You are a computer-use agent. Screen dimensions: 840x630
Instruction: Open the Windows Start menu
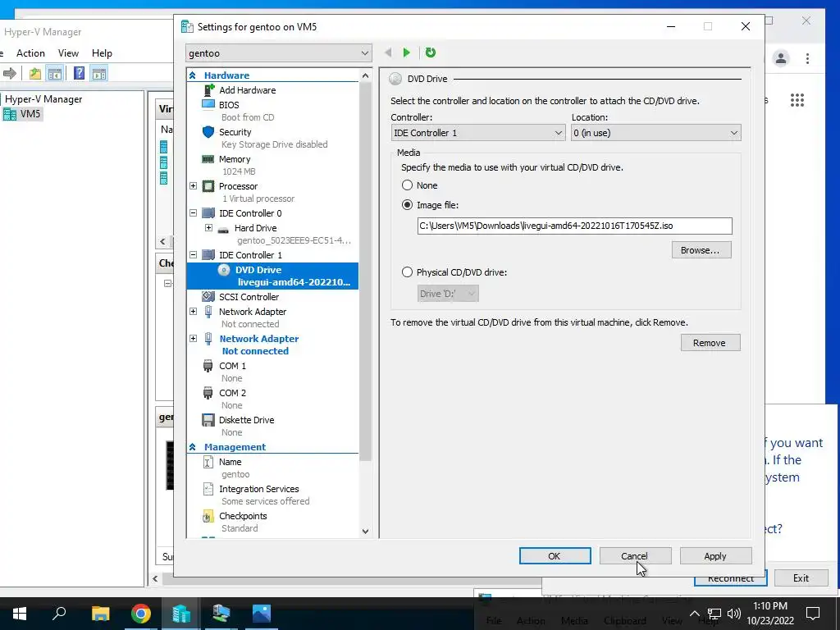point(20,614)
